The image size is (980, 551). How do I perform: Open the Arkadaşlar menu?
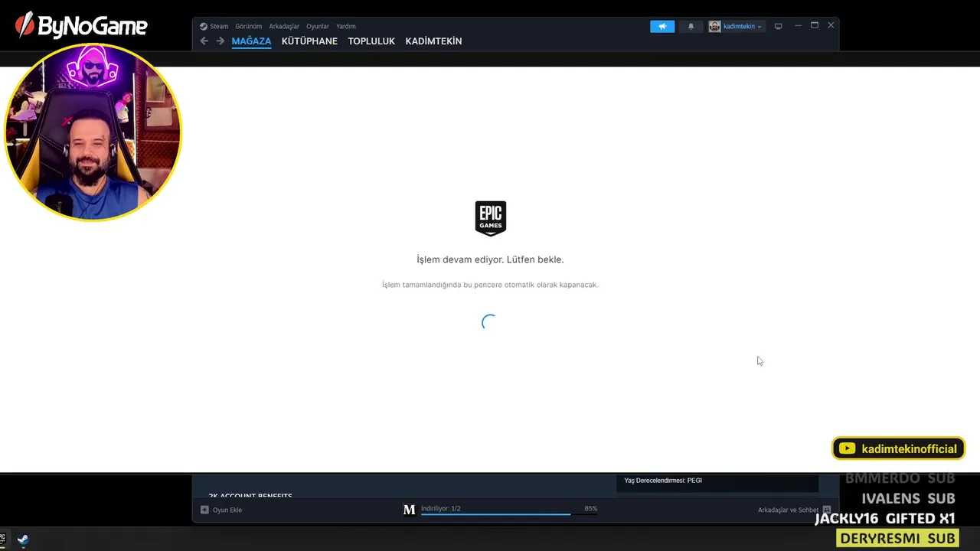284,26
